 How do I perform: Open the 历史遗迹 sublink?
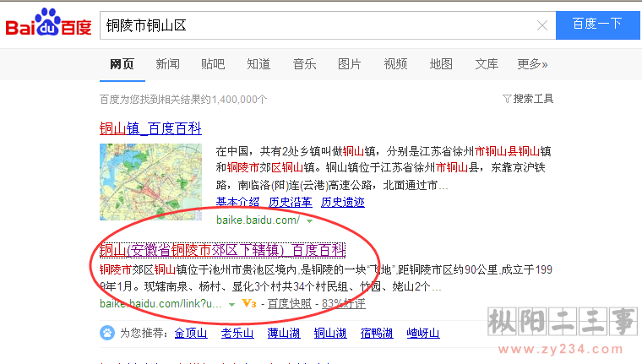click(x=343, y=202)
